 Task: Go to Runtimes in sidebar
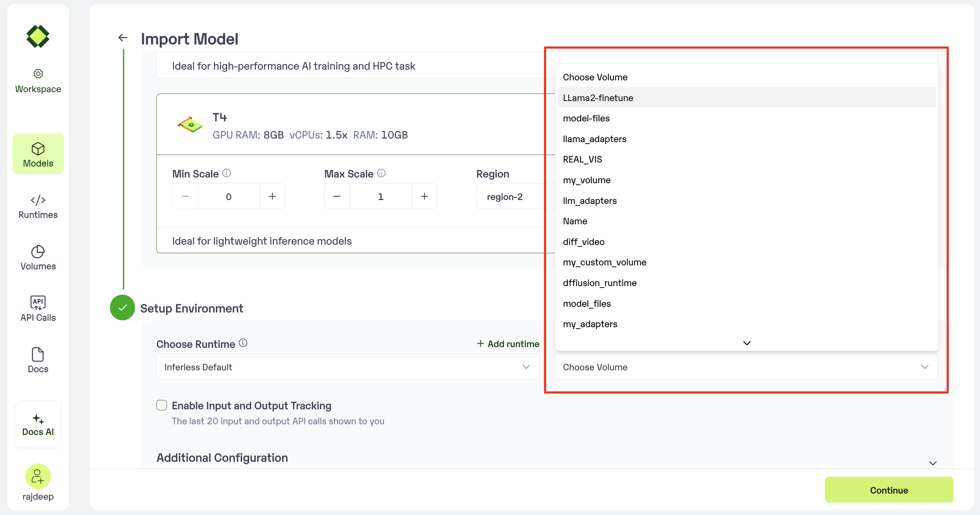point(38,206)
